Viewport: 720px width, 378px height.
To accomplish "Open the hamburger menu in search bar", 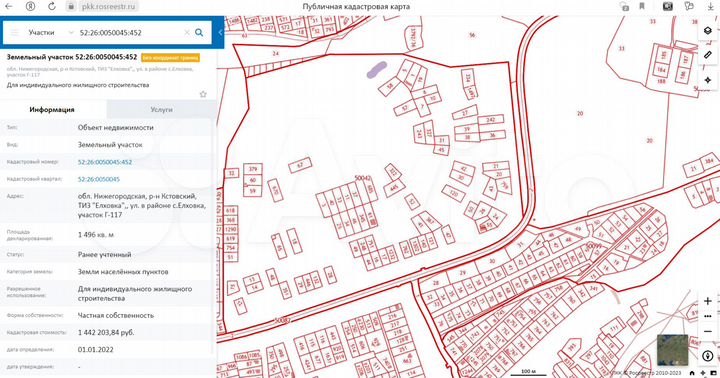I will point(15,33).
